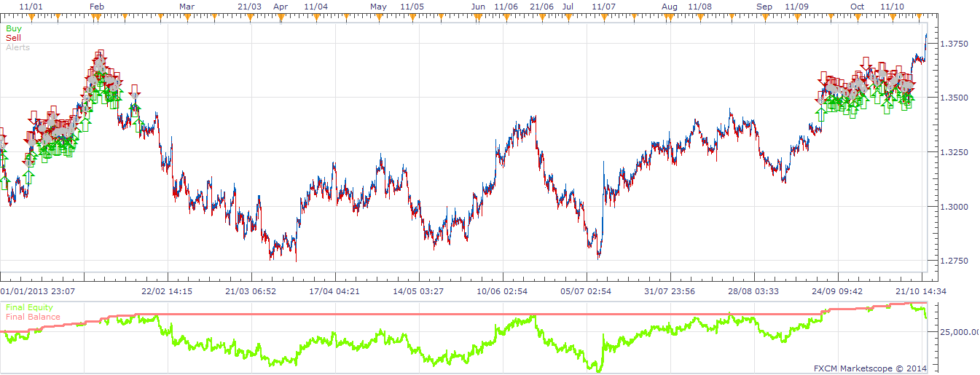This screenshot has height=375, width=980.
Task: Select the 05/07 02:54 date label
Action: point(587,291)
